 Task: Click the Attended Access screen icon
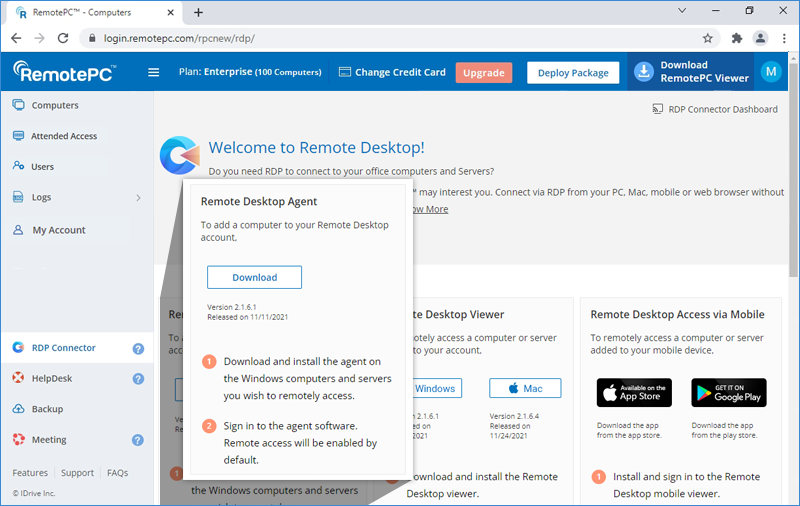pyautogui.click(x=18, y=136)
